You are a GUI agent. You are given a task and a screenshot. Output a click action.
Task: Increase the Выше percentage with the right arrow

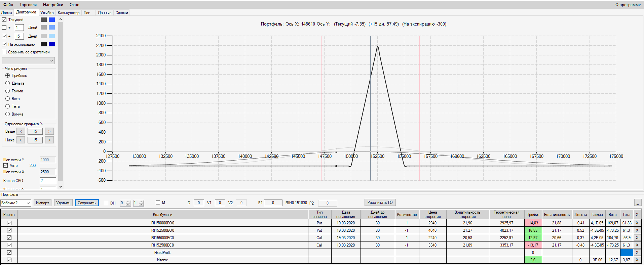pyautogui.click(x=49, y=131)
